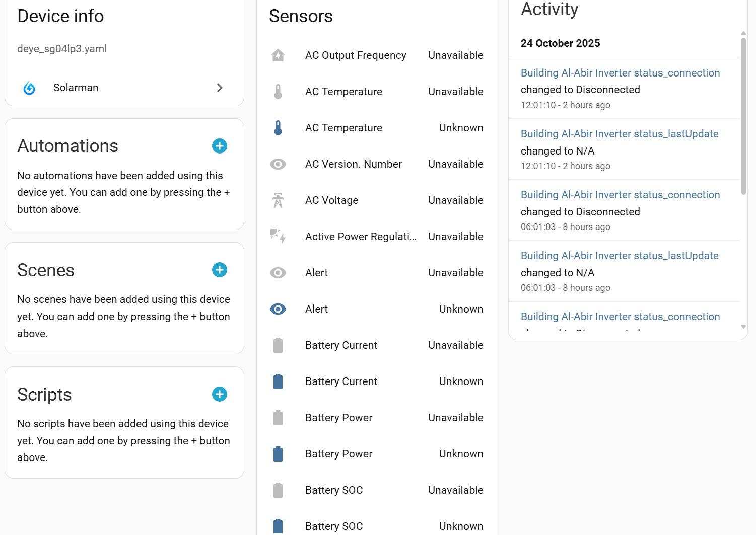Open Solarman integration via chevron arrow
This screenshot has width=756, height=535.
click(x=220, y=88)
